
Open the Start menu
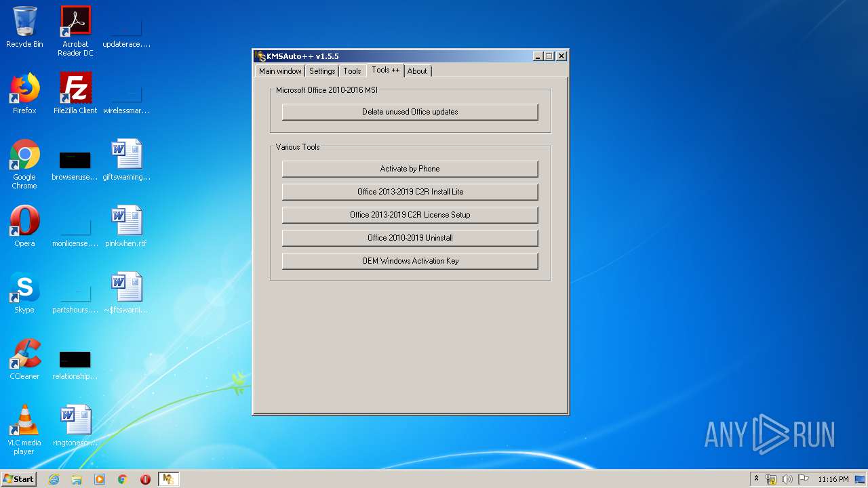(x=19, y=479)
